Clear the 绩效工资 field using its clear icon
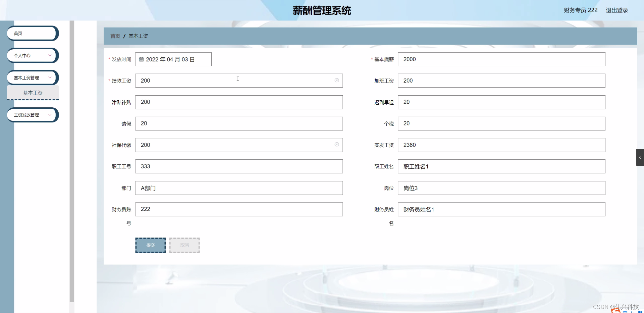The height and width of the screenshot is (313, 644). coord(337,80)
